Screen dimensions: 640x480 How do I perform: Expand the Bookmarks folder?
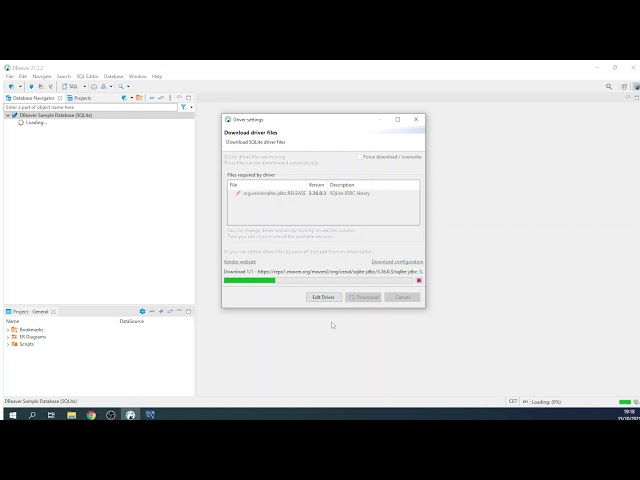click(x=8, y=330)
